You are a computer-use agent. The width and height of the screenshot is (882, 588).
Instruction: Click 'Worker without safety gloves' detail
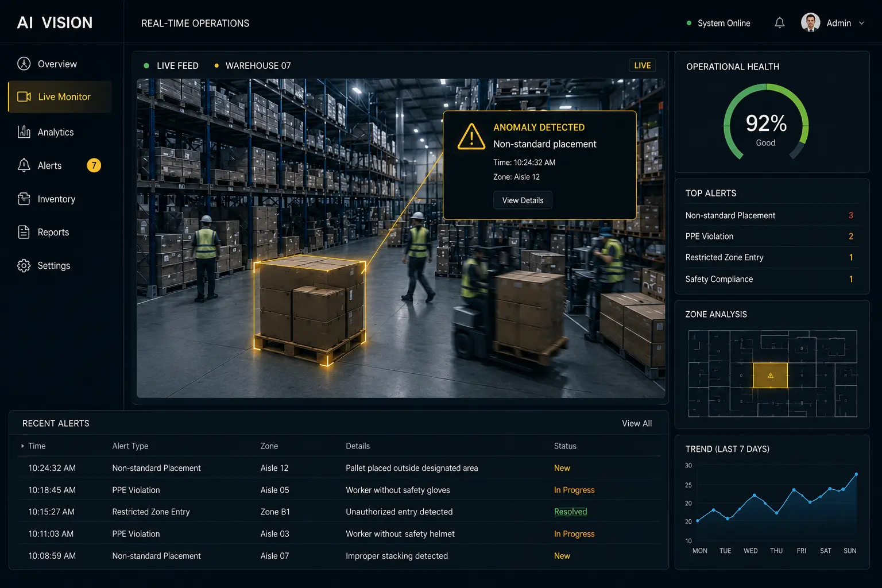pyautogui.click(x=397, y=490)
